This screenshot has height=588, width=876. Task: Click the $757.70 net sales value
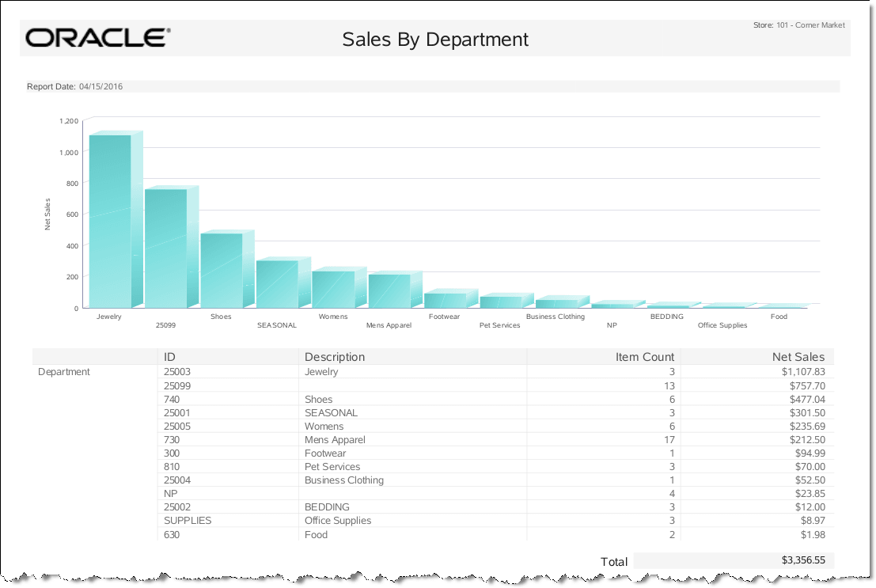coord(807,385)
